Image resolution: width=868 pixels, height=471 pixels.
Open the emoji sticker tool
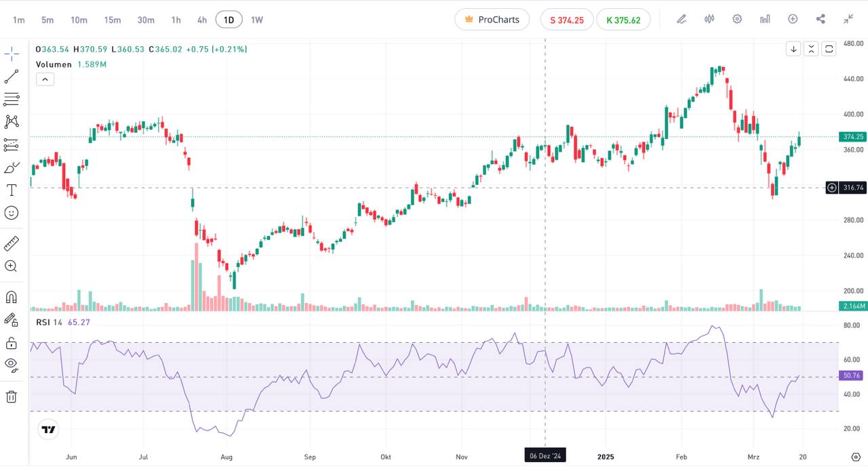coord(12,213)
